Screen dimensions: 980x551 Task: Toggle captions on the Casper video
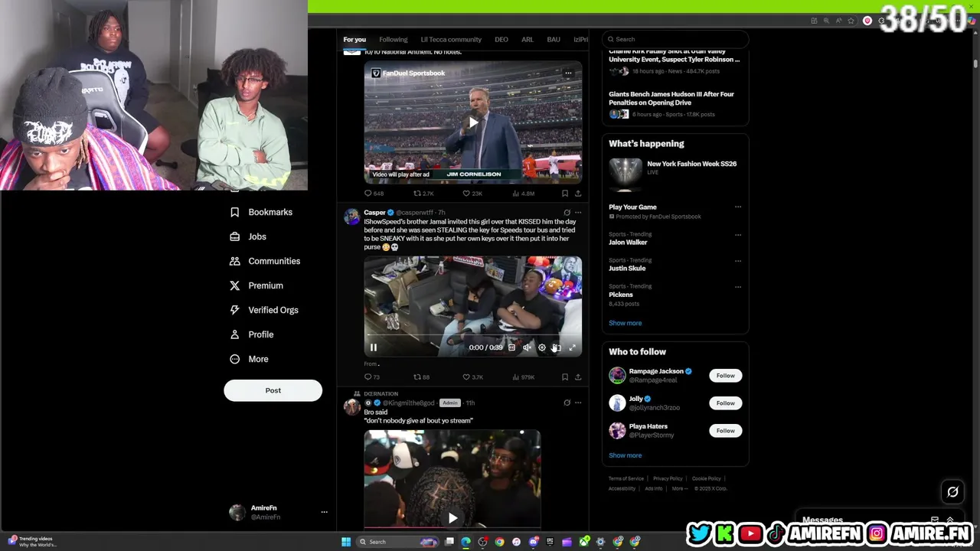[512, 347]
